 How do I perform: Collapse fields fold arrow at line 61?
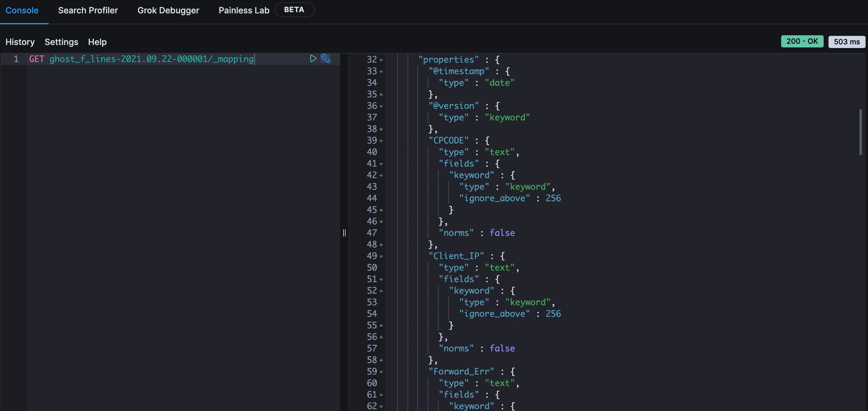(381, 395)
